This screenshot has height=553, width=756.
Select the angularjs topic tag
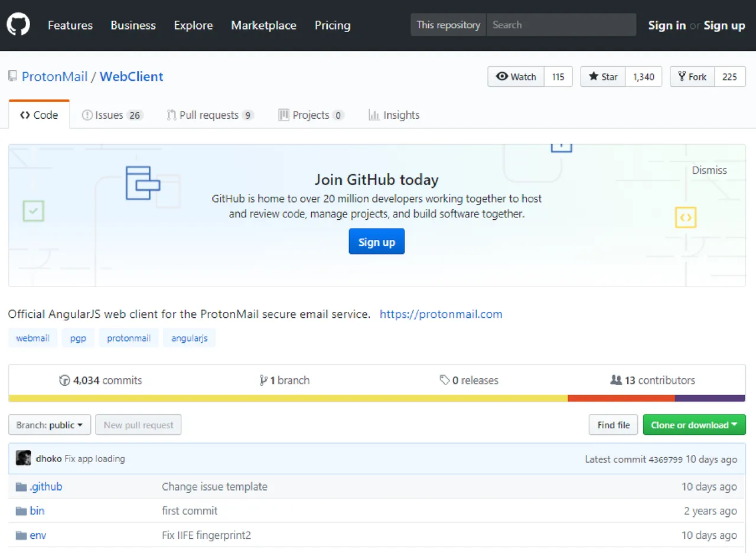click(x=190, y=339)
